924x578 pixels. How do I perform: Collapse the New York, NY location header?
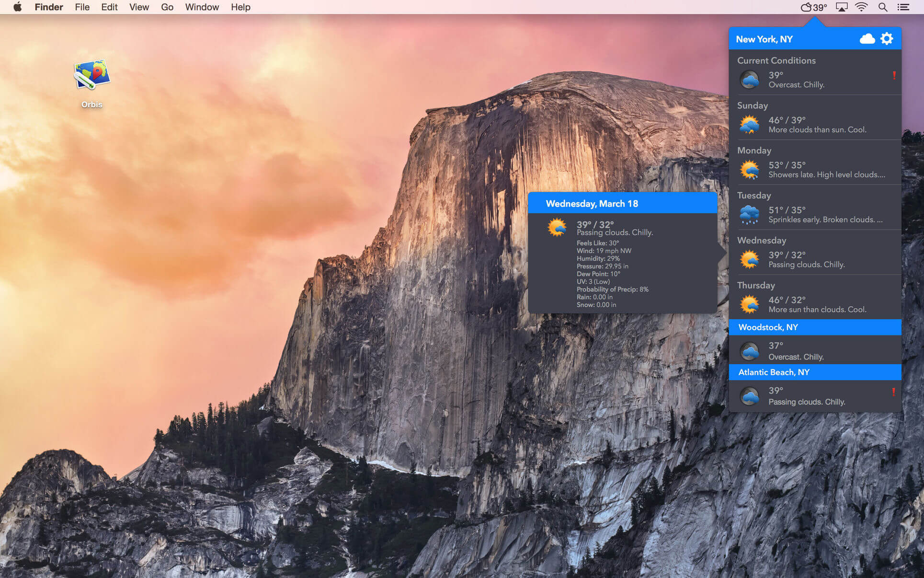[x=815, y=39]
